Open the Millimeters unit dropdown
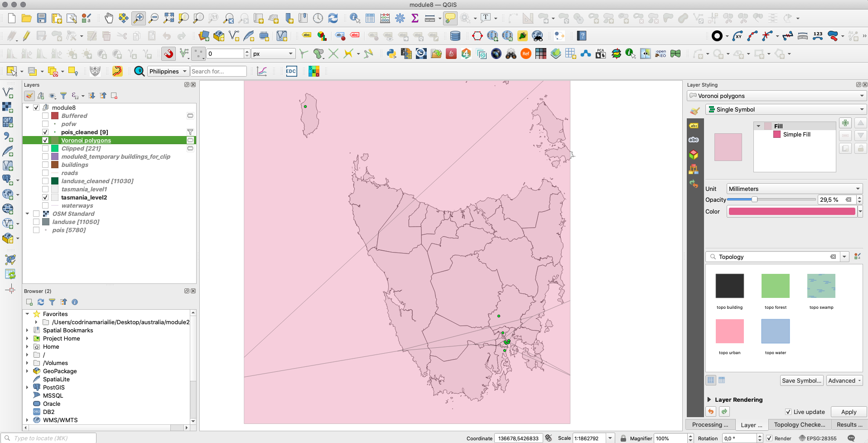This screenshot has height=443, width=868. click(x=794, y=189)
